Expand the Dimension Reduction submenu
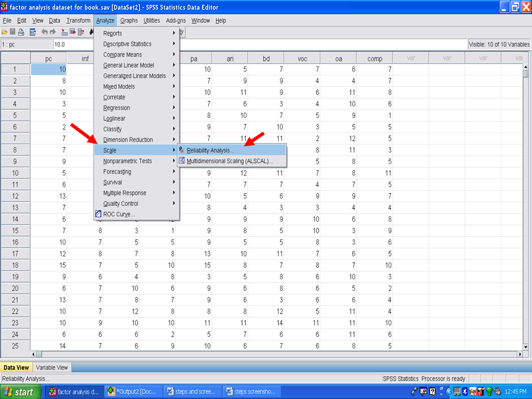532x399 pixels. (128, 140)
